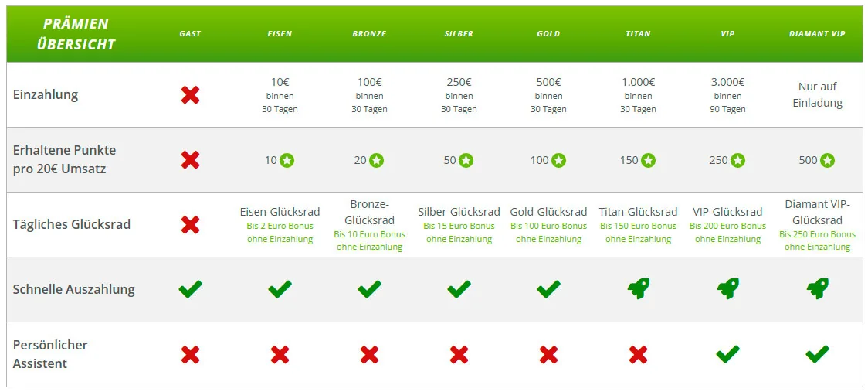Viewport: 868px width, 392px height.
Task: Click the red X for Titan Persönlicher Assistent
Action: point(639,354)
